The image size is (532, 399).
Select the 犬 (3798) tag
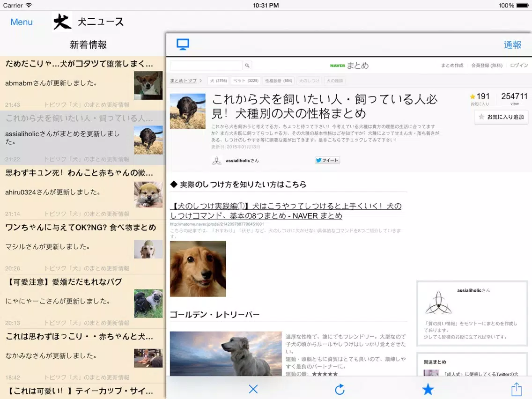pos(218,81)
